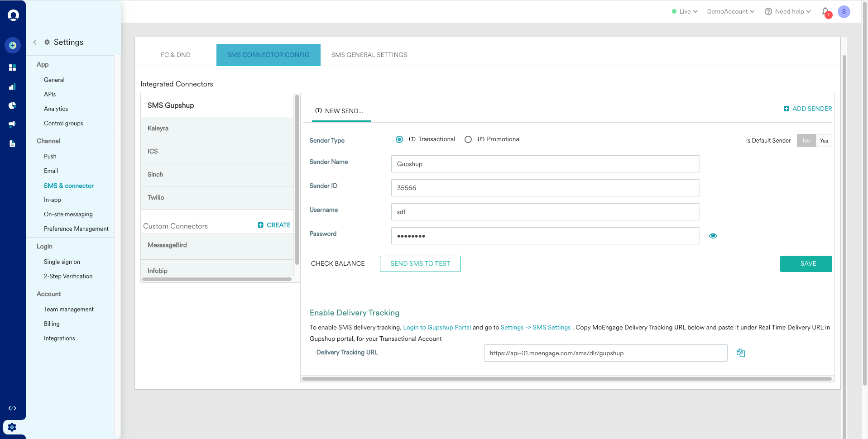Open the dashboards grid icon in sidebar
The height and width of the screenshot is (439, 868).
[13, 67]
